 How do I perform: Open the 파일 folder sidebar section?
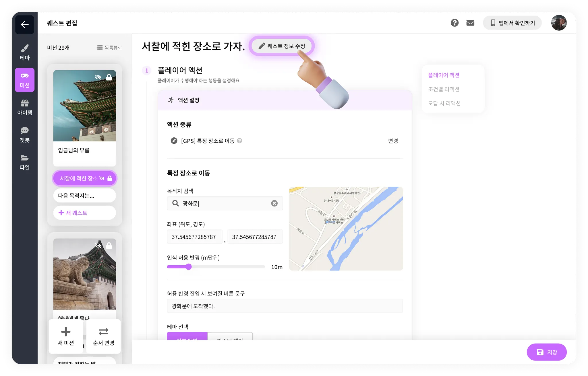(25, 162)
